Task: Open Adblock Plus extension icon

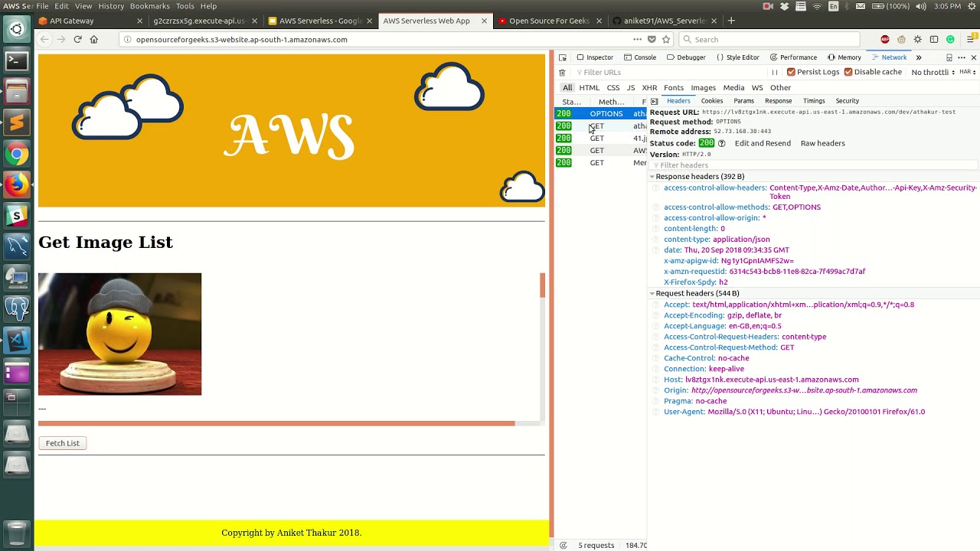Action: pyautogui.click(x=885, y=39)
